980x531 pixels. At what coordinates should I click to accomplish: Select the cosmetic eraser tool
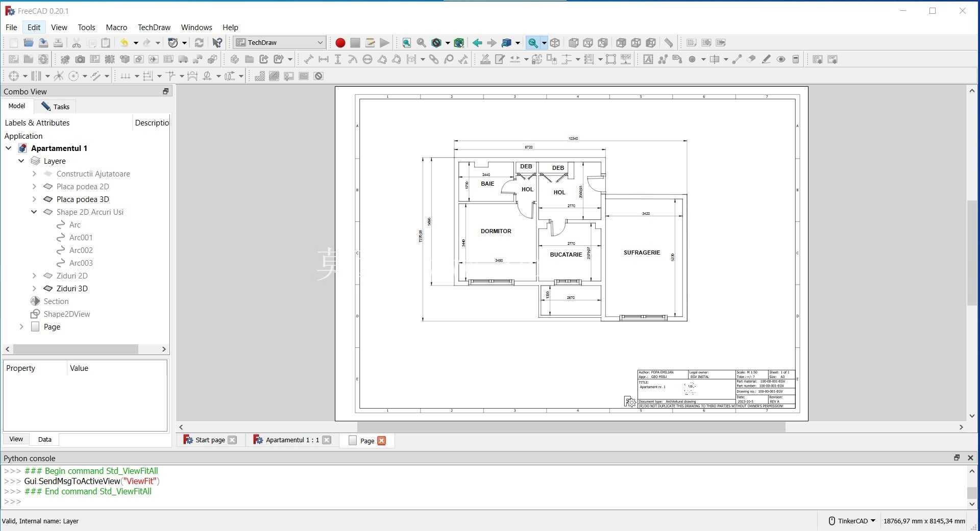click(751, 60)
